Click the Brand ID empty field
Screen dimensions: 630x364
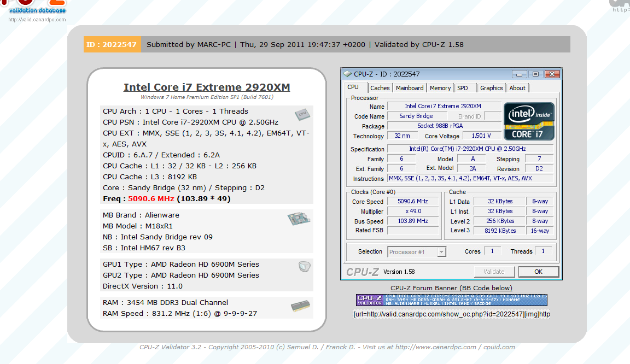click(493, 116)
